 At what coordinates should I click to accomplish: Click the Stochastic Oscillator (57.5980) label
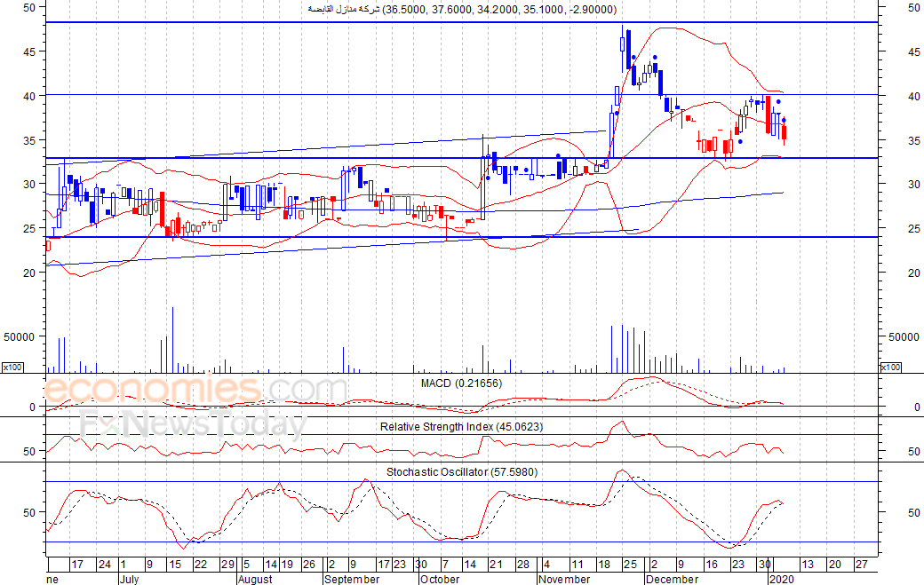tap(461, 471)
